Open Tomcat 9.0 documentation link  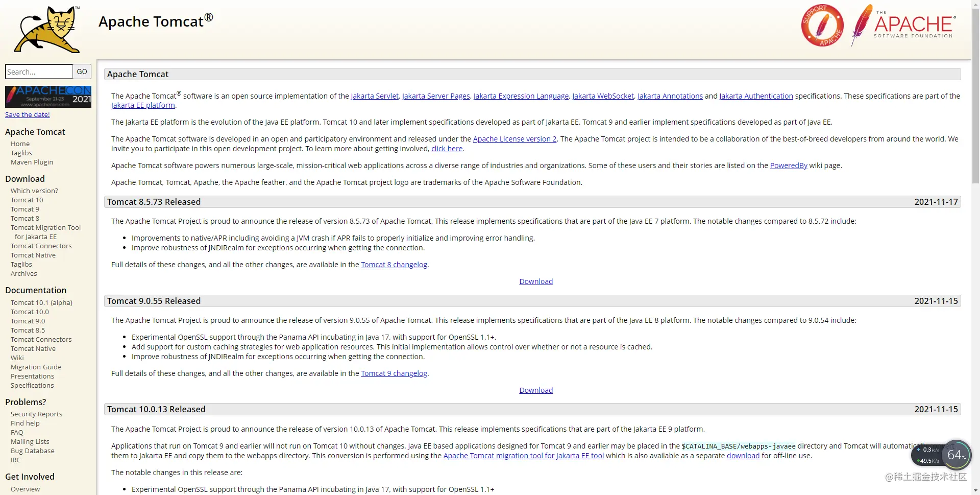pos(28,321)
